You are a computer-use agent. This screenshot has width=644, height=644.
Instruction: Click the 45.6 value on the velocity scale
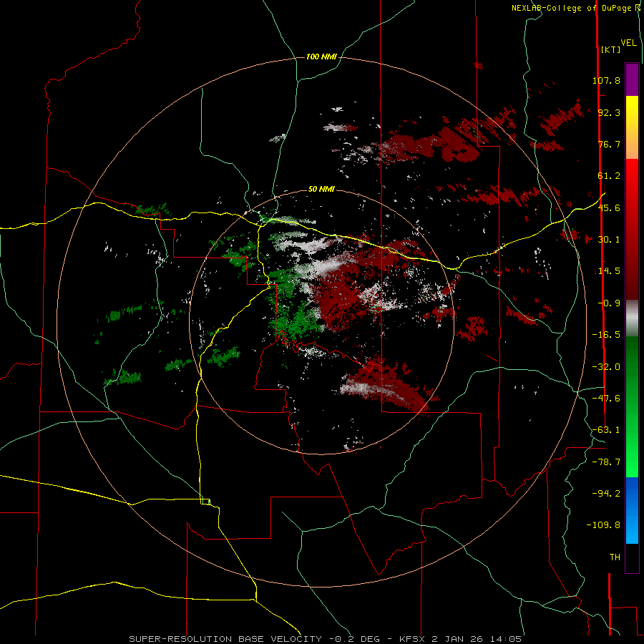609,208
